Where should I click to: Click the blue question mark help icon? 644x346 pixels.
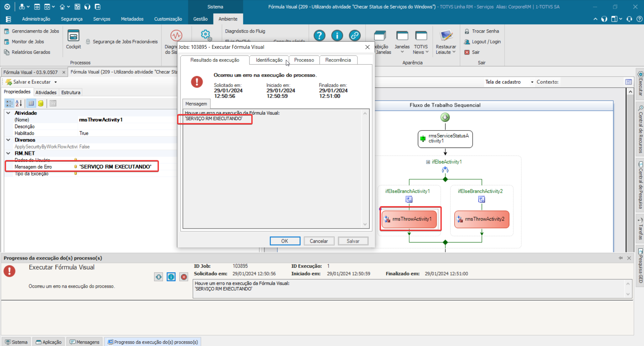pos(319,35)
